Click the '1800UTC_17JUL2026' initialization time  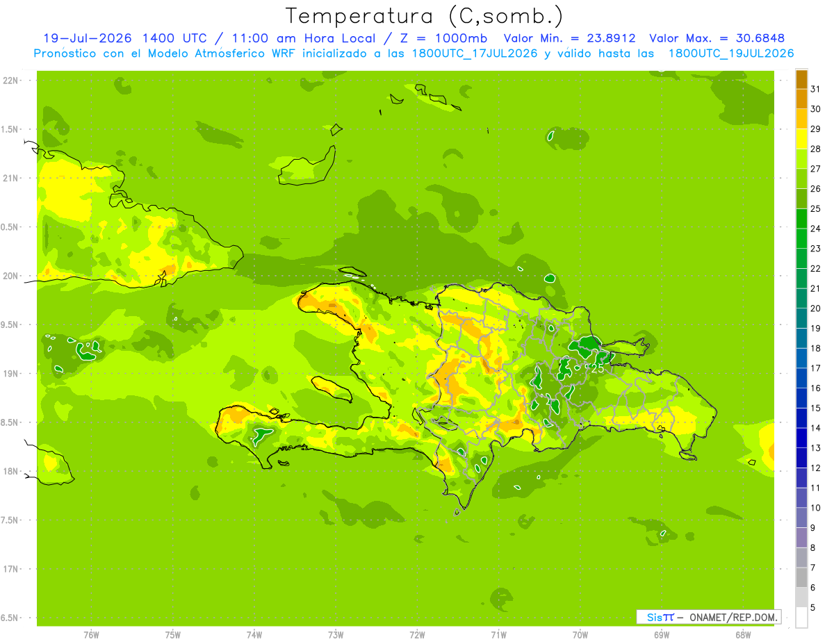tap(473, 53)
